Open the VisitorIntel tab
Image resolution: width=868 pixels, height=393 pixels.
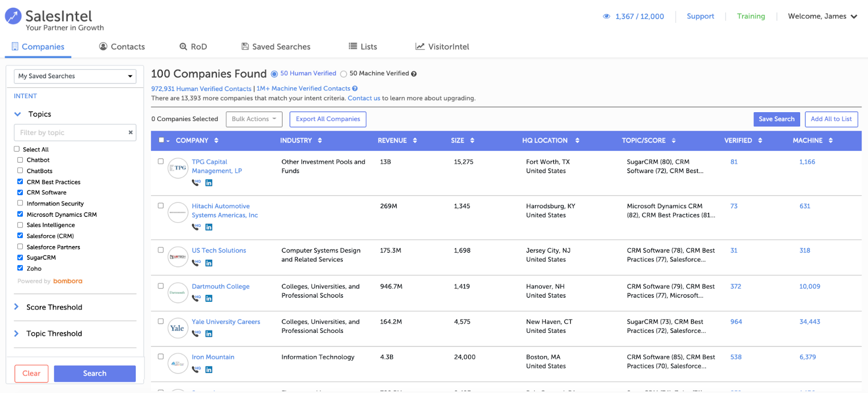(x=442, y=47)
